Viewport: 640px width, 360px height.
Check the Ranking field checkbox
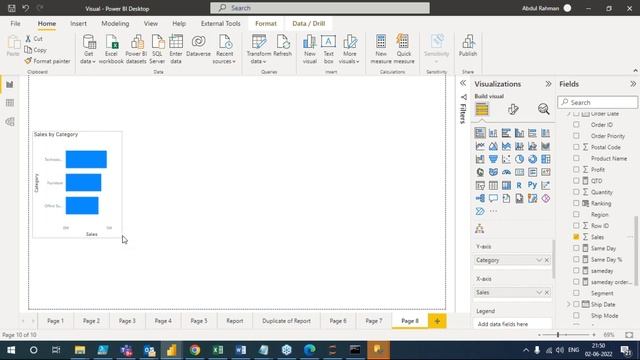[576, 203]
